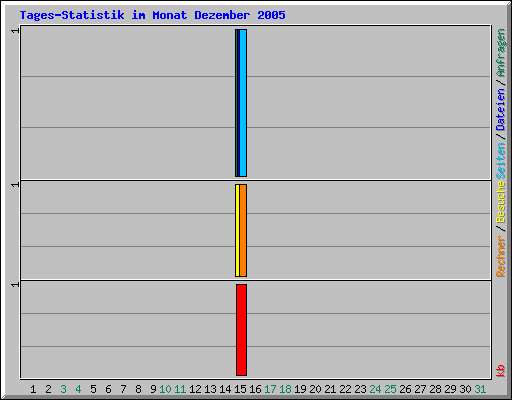Click day label 7 on the x-axis
The width and height of the screenshot is (512, 400).
123,389
